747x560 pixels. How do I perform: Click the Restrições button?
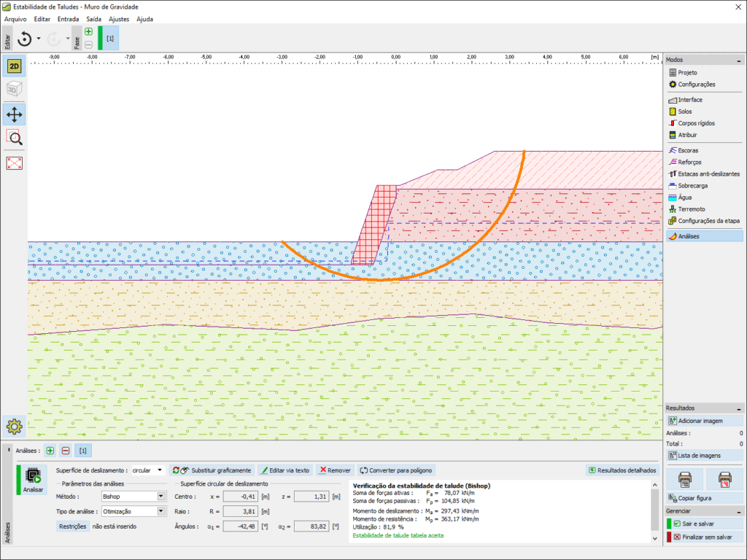(72, 526)
